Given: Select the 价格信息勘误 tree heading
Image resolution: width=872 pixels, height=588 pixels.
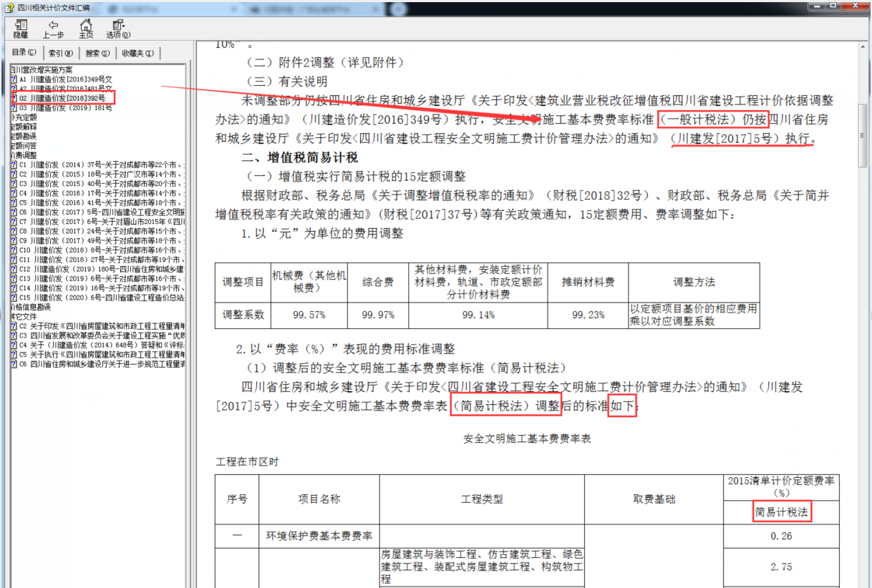Looking at the screenshot, I should coord(30,306).
